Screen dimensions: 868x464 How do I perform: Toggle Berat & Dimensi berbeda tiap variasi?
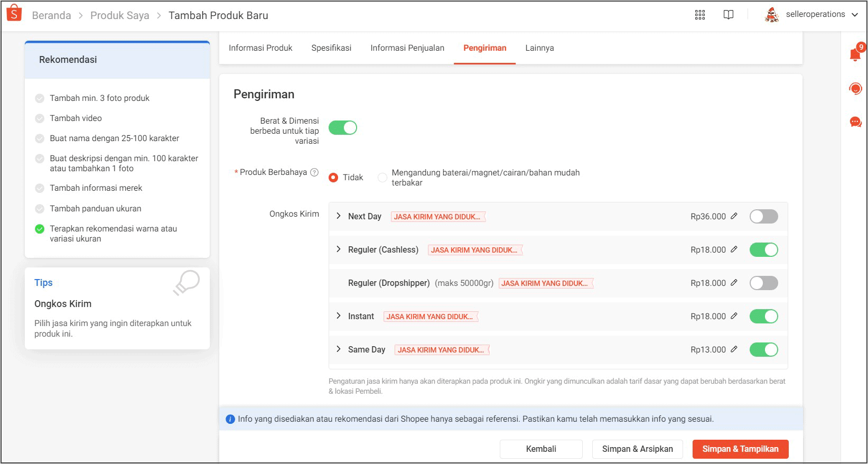coord(343,127)
